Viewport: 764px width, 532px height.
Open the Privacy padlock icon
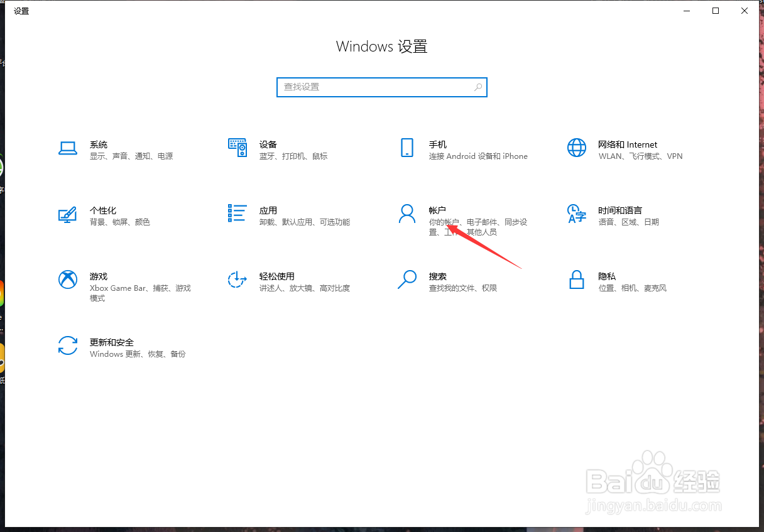(x=576, y=280)
